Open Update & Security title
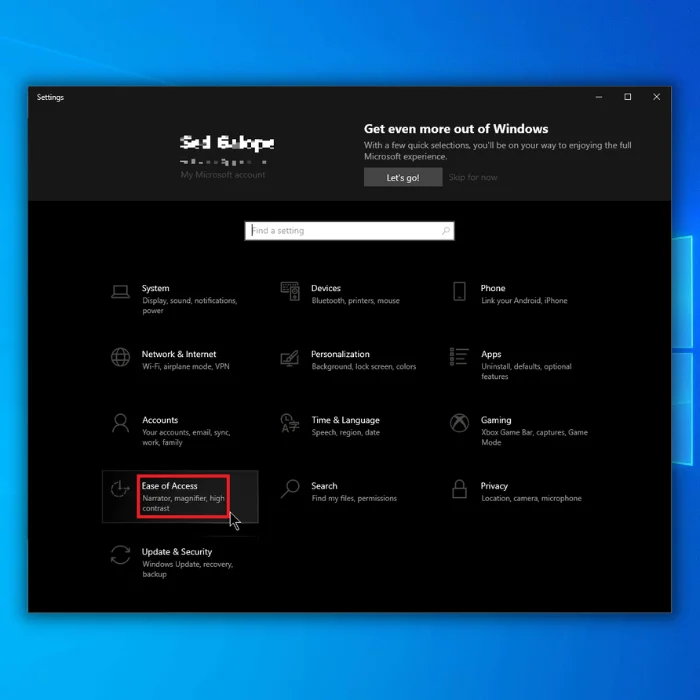 pos(177,552)
